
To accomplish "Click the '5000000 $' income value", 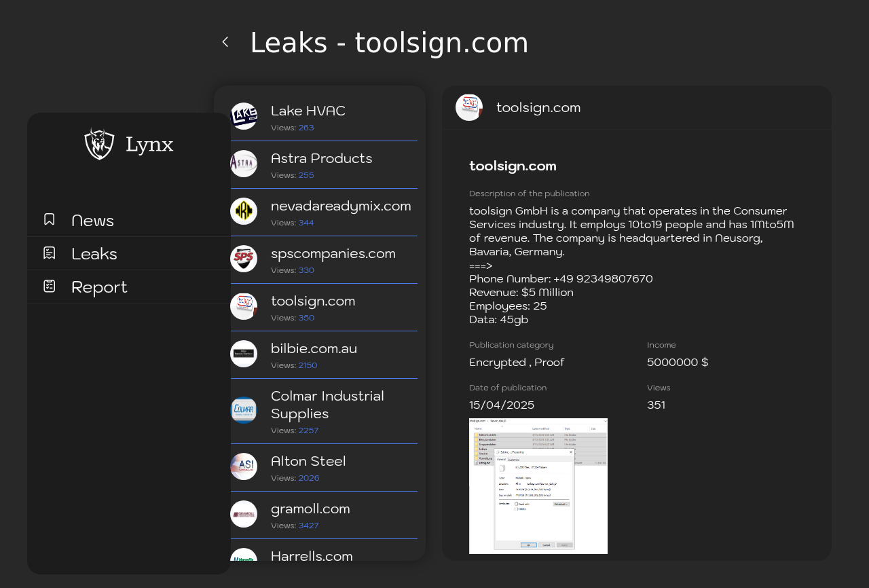I will (678, 362).
